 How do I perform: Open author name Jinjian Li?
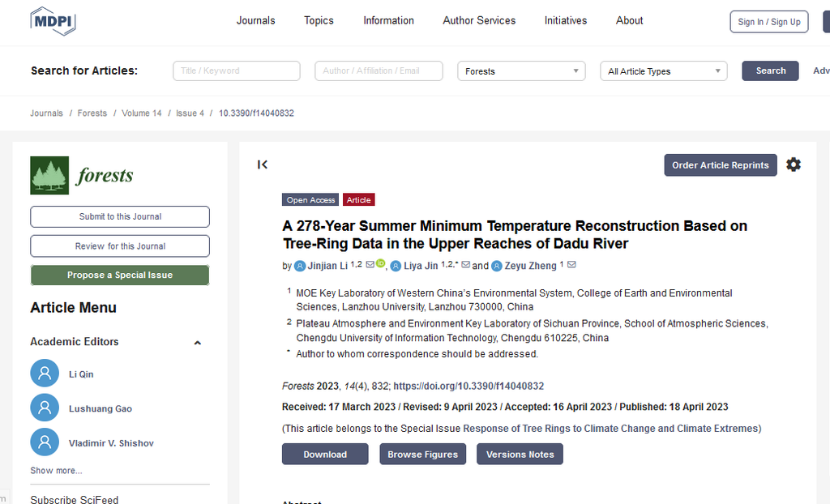coord(327,266)
